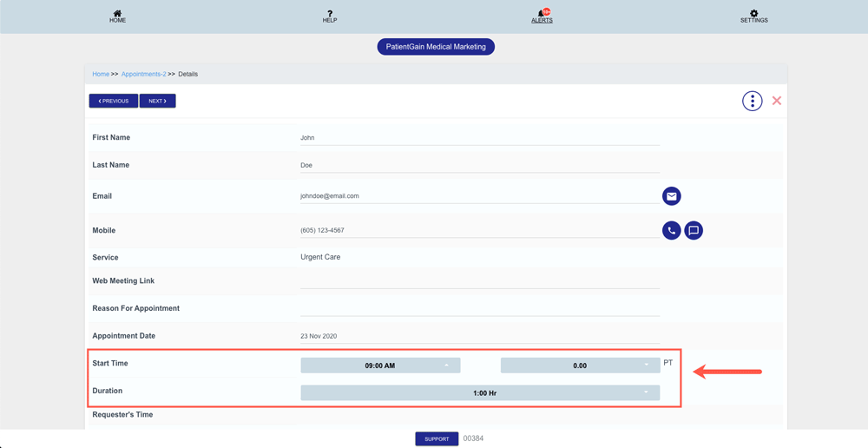Click the text message chat icon
The height and width of the screenshot is (448, 868).
(x=694, y=231)
